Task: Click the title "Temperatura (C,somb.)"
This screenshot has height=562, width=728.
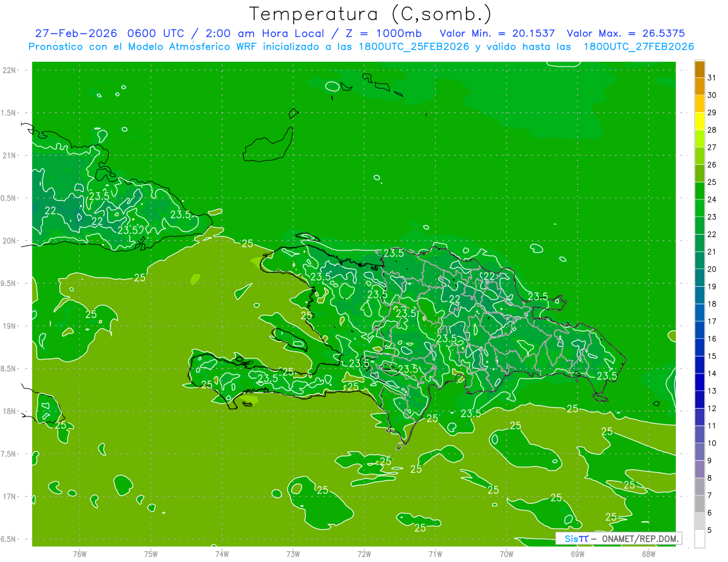Action: pyautogui.click(x=371, y=14)
